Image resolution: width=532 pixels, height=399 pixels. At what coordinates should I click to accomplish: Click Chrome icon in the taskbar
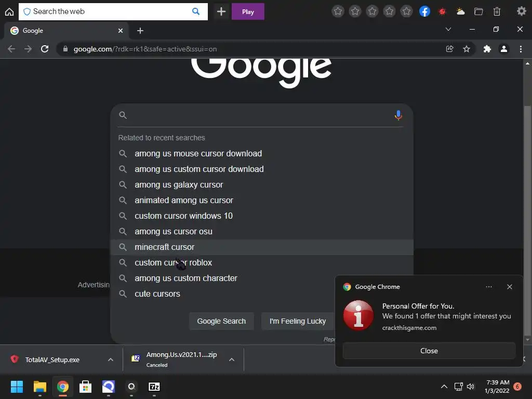point(63,387)
